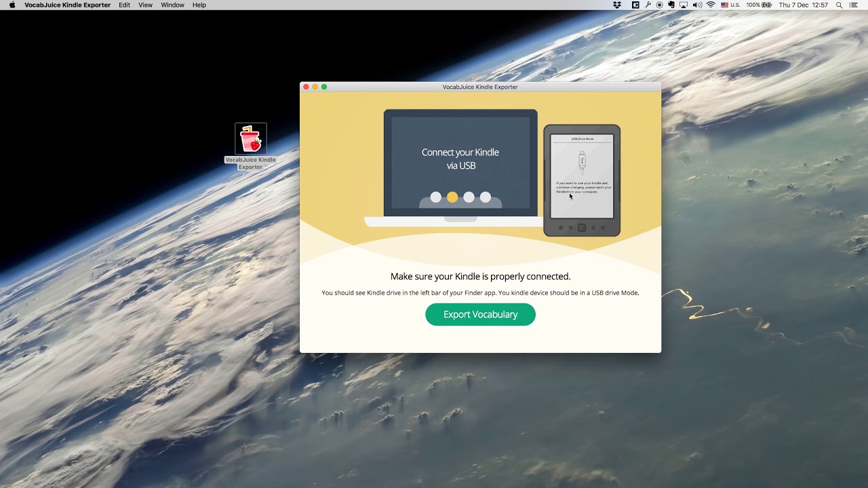Open the AirPlay display menu
868x488 pixels.
point(684,5)
